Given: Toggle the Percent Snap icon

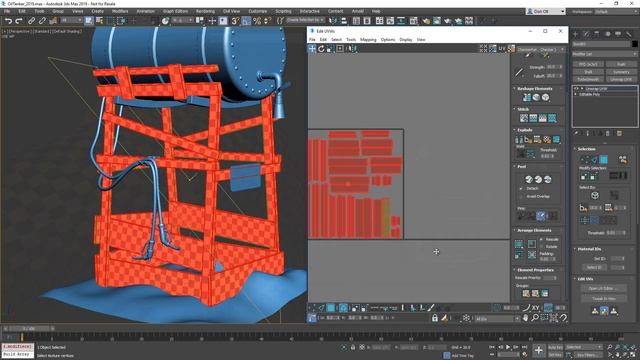Looking at the screenshot, I should (257, 20).
